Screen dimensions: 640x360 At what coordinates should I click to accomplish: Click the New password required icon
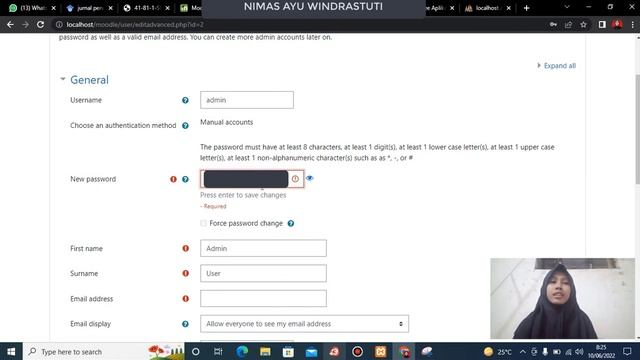[173, 179]
